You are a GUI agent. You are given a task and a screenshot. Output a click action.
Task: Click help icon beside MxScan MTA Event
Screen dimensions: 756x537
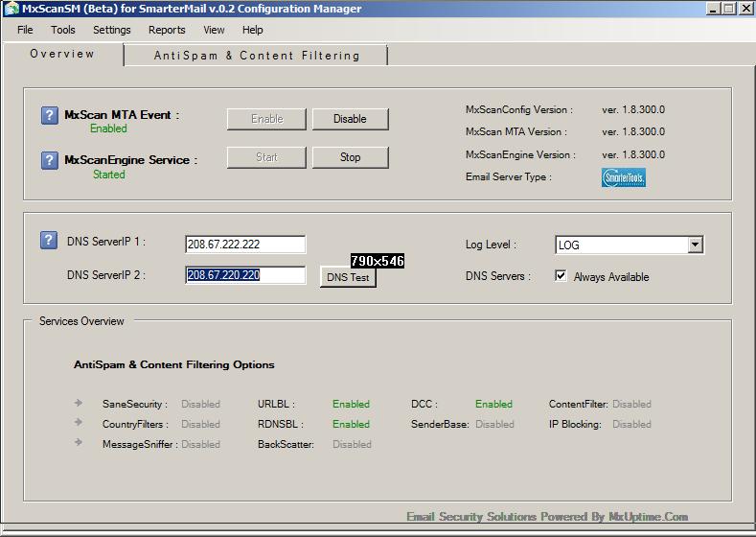49,116
